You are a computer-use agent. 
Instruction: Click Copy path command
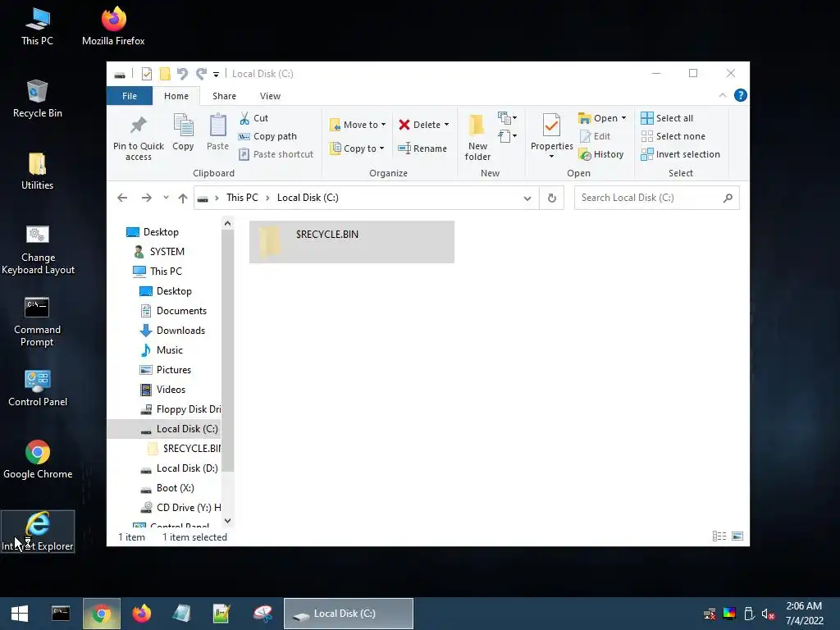tap(267, 137)
